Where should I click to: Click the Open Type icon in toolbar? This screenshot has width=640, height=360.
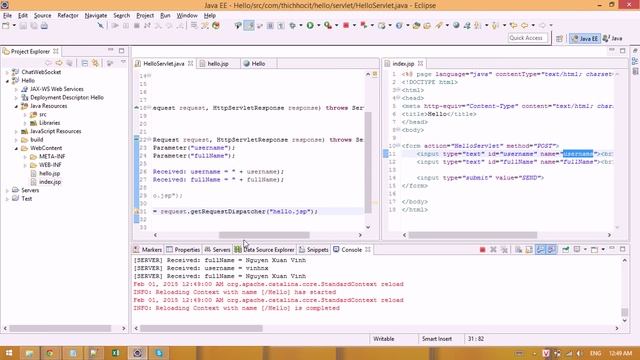[416, 25]
